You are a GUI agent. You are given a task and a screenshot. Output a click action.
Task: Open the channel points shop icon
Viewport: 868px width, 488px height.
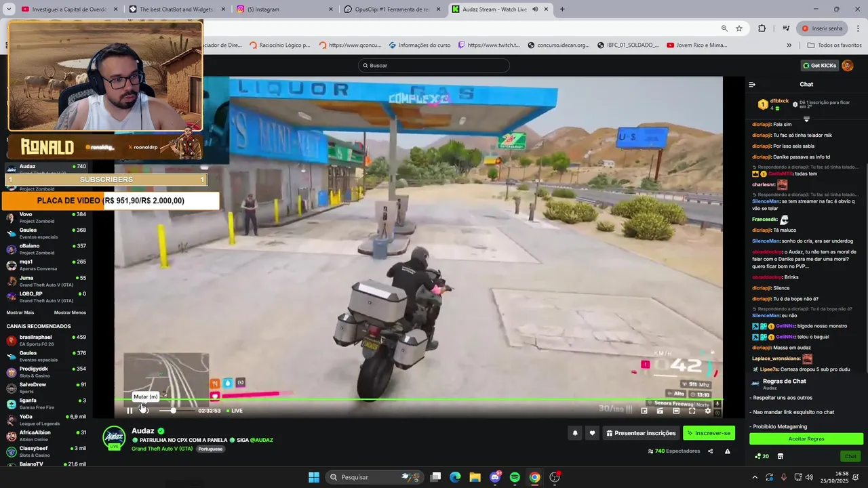point(781,456)
